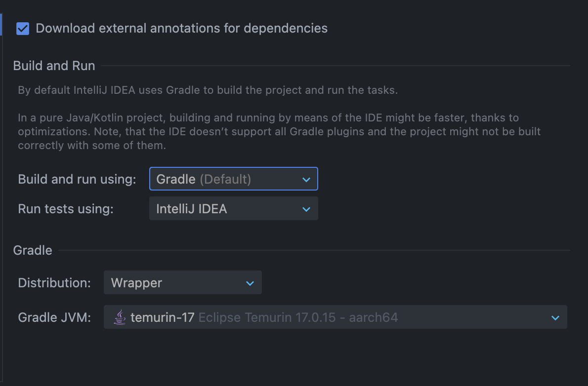Click chevron arrow on the Wrapper dropdown
Image resolution: width=588 pixels, height=386 pixels.
(250, 283)
